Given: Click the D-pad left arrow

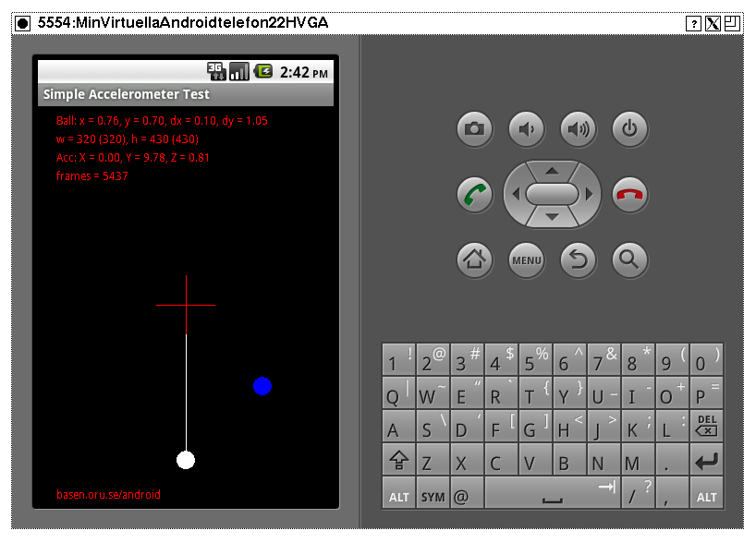Looking at the screenshot, I should [x=516, y=194].
